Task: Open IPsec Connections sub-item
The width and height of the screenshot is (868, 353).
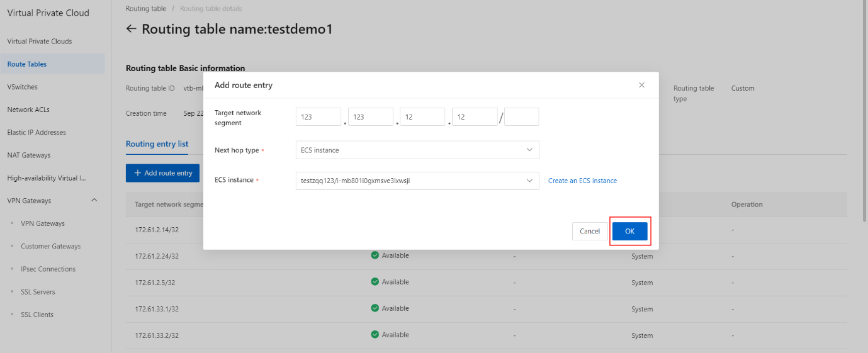Action: click(48, 269)
